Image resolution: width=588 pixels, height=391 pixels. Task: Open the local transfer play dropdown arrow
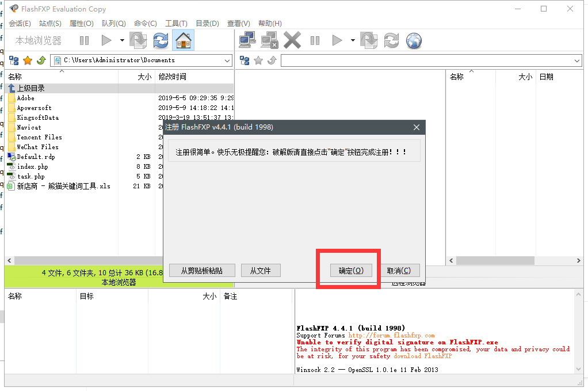(122, 40)
